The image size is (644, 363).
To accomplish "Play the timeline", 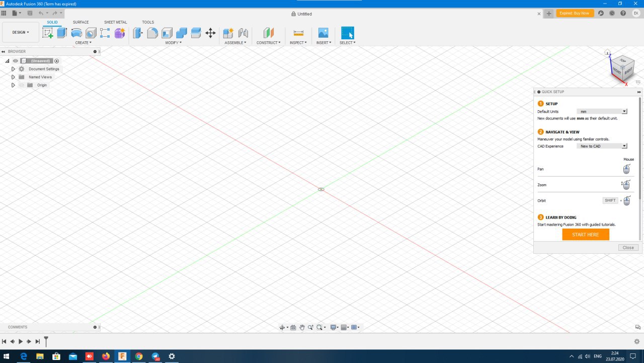I will [21, 341].
